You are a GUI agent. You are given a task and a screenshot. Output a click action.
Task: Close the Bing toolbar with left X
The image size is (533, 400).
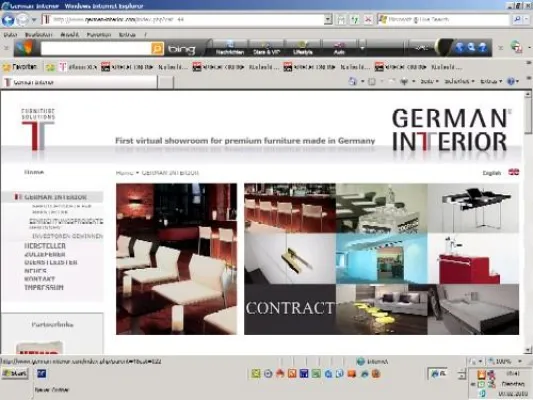pyautogui.click(x=6, y=48)
